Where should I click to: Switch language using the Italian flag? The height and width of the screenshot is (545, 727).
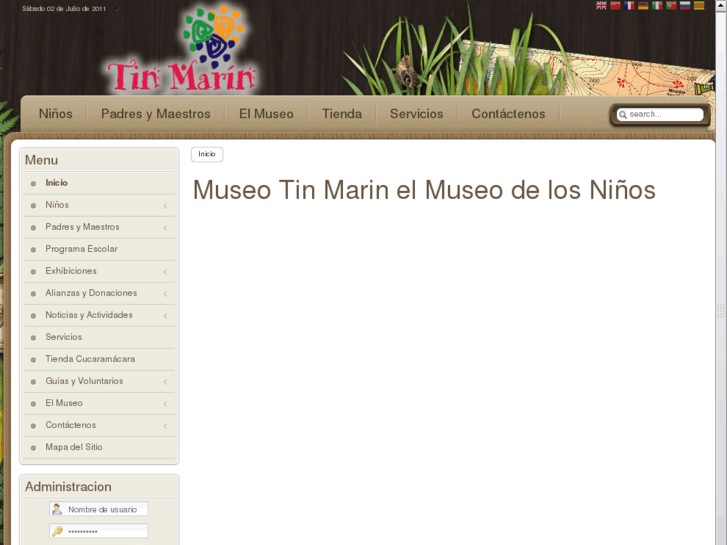(x=657, y=6)
